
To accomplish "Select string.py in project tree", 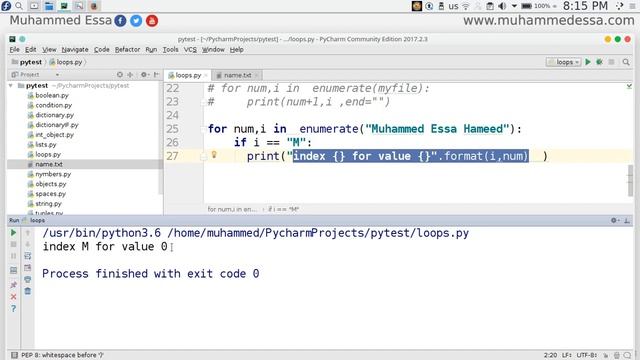I will point(44,204).
